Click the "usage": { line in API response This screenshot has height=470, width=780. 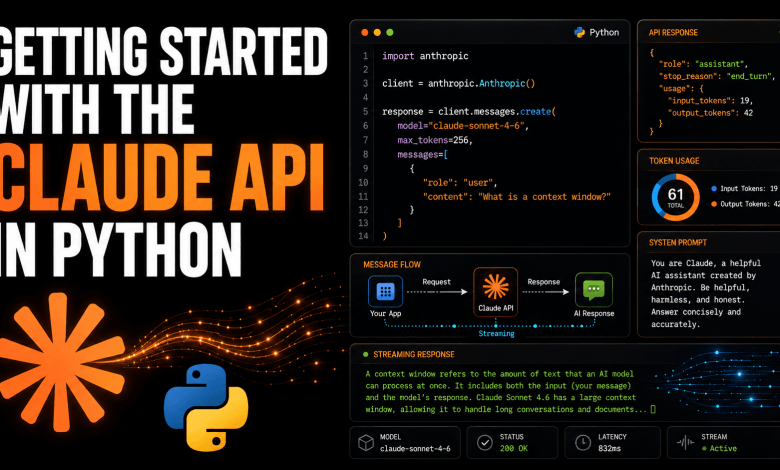point(681,89)
